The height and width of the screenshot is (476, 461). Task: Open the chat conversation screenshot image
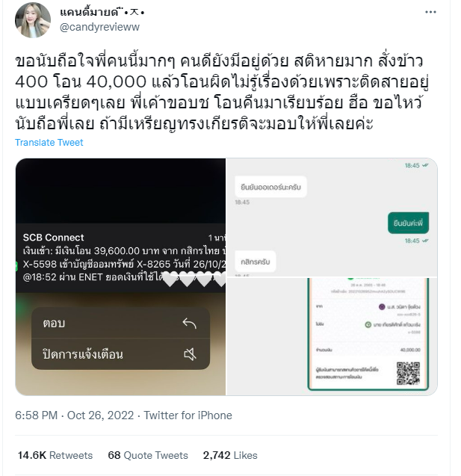point(332,217)
